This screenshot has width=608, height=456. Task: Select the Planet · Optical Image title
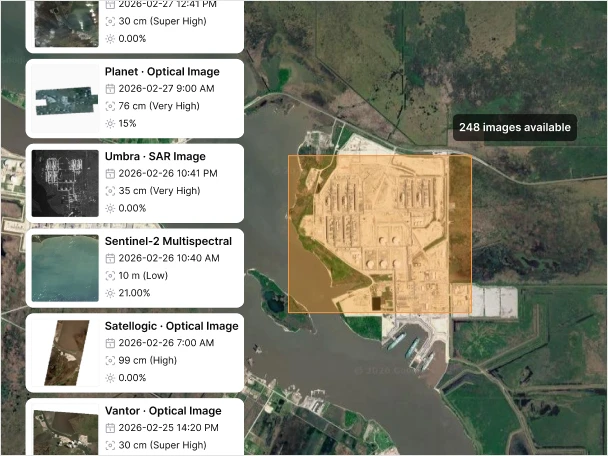162,72
